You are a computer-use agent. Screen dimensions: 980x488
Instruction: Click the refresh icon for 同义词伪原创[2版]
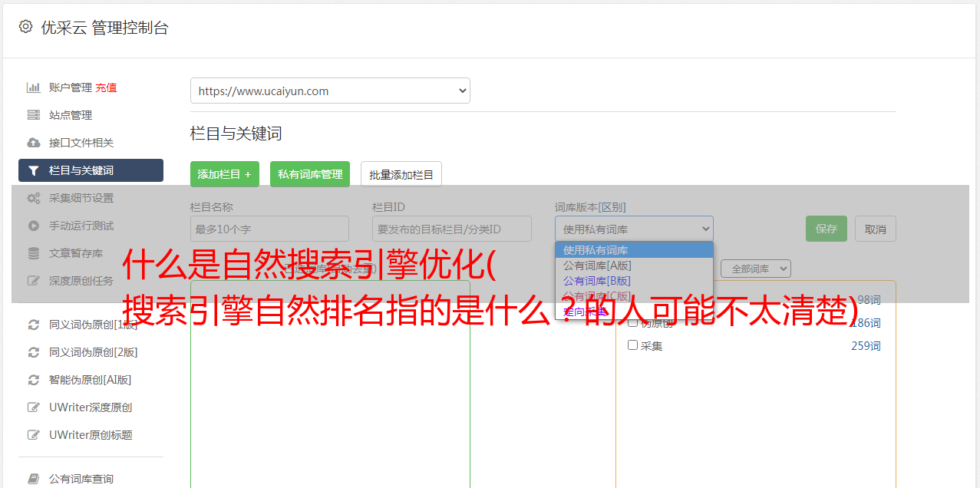34,352
